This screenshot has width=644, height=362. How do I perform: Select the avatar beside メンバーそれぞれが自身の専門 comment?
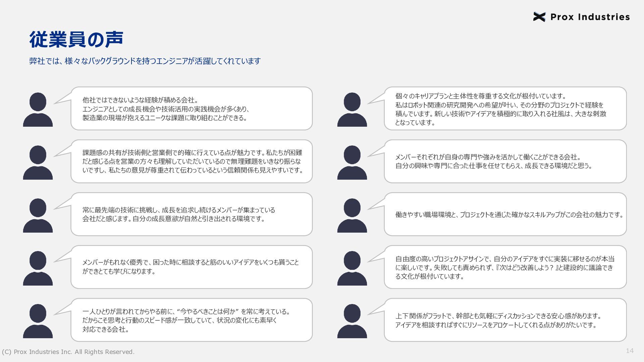[x=352, y=163]
